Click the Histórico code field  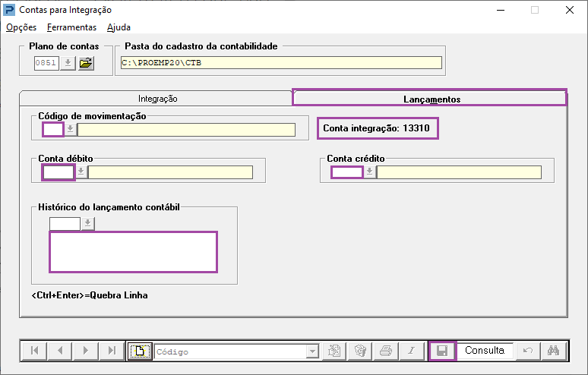click(x=65, y=224)
